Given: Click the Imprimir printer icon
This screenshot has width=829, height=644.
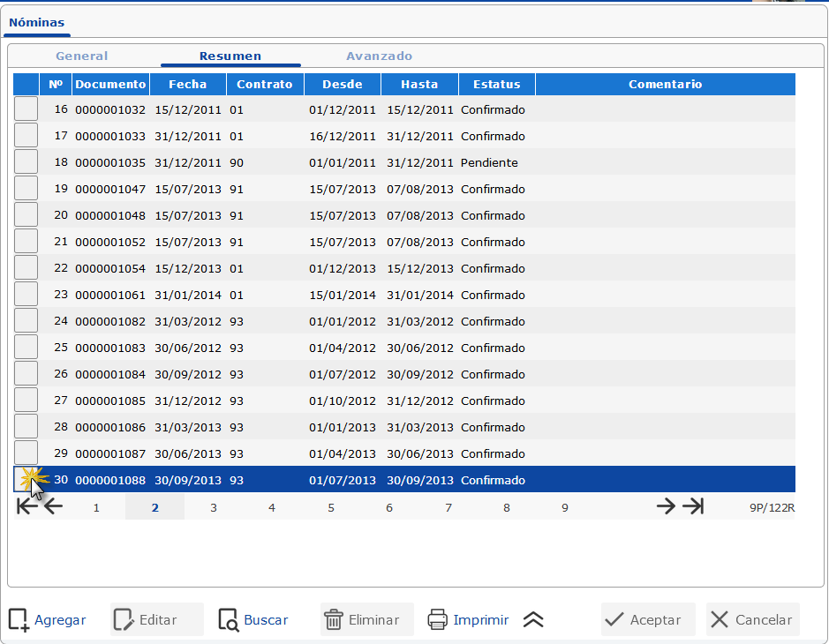Looking at the screenshot, I should 438,620.
